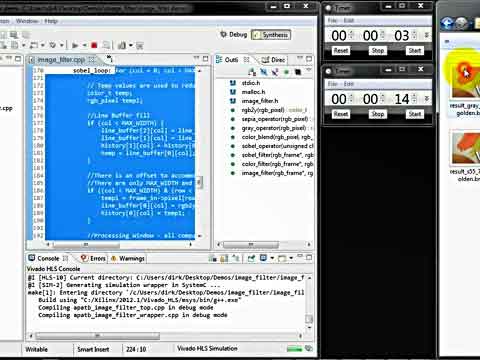Click Stop on the bottom timer

(378, 114)
